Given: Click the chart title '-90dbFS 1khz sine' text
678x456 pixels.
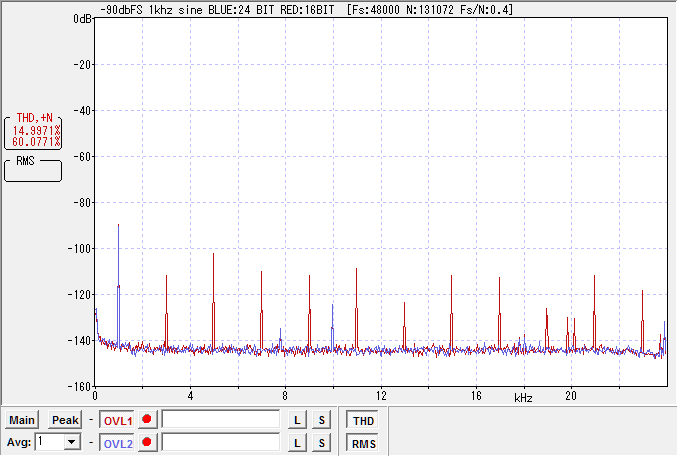Looking at the screenshot, I should point(151,10).
